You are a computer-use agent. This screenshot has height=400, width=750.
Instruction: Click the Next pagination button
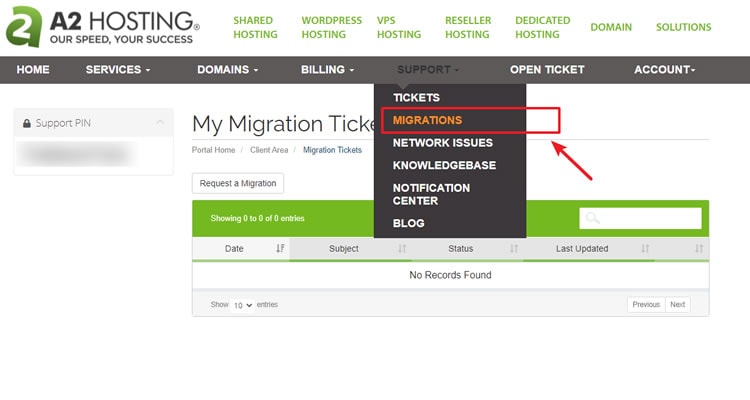coord(677,304)
